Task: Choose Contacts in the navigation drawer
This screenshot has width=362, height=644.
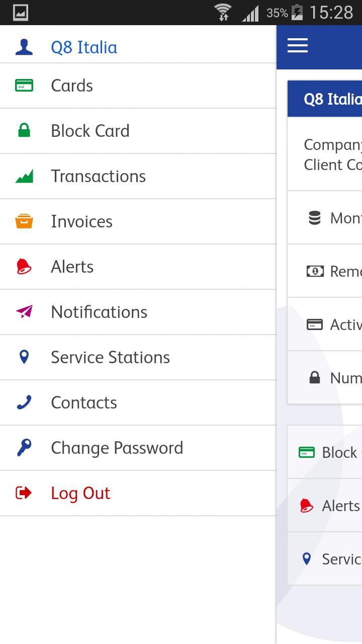Action: coord(84,403)
